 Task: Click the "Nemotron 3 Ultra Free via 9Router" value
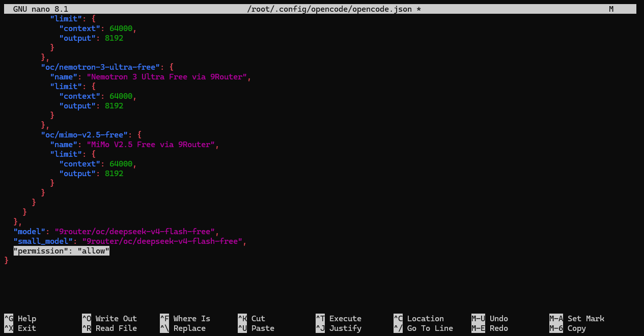pos(166,77)
